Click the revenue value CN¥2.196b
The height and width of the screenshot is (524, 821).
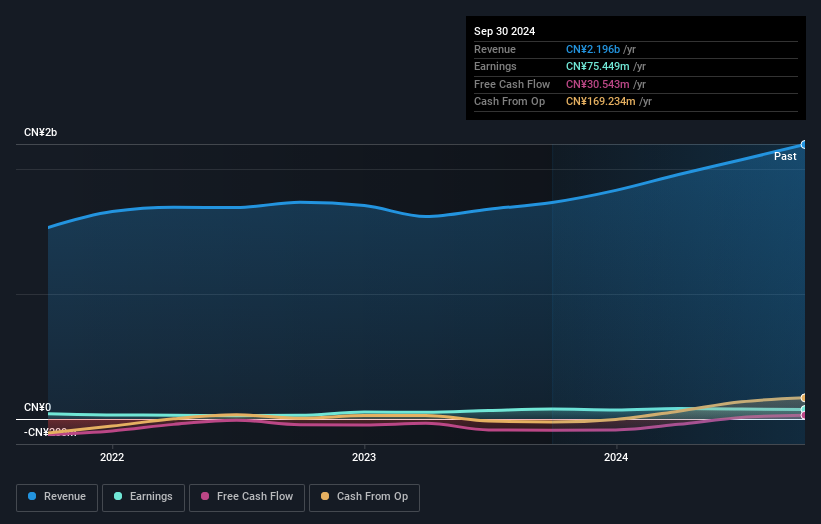[x=593, y=49]
